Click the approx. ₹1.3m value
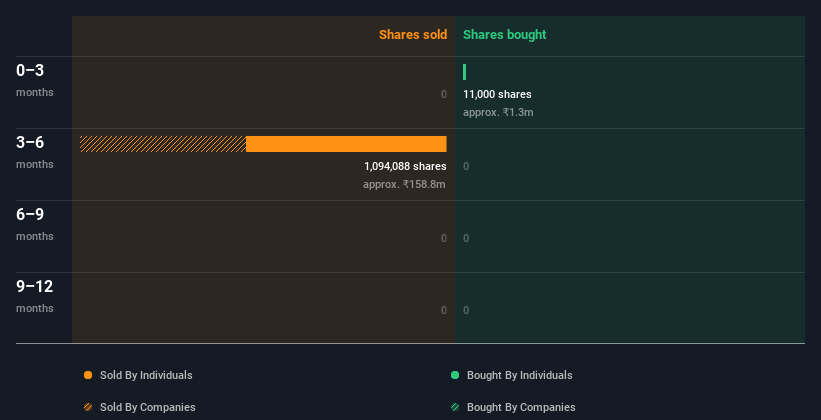 pos(498,112)
